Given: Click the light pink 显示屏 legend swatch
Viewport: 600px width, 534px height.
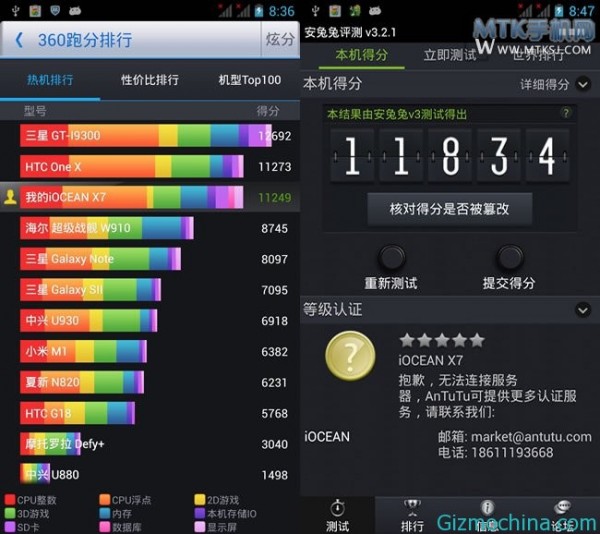Looking at the screenshot, I should [x=200, y=527].
